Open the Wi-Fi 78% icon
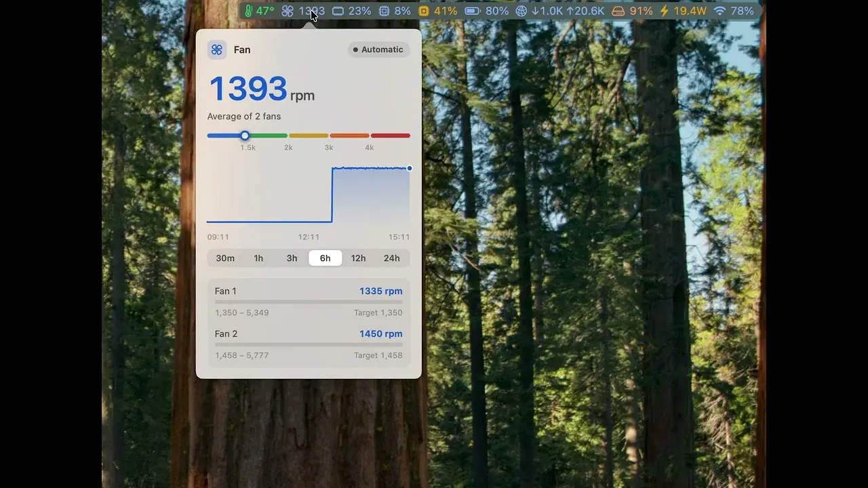 (719, 11)
